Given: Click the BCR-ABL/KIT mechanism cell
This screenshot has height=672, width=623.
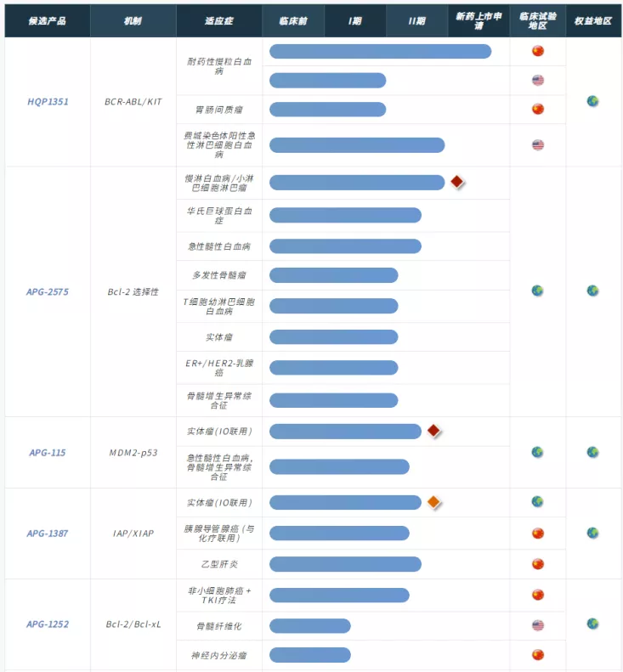Looking at the screenshot, I should click(133, 102).
